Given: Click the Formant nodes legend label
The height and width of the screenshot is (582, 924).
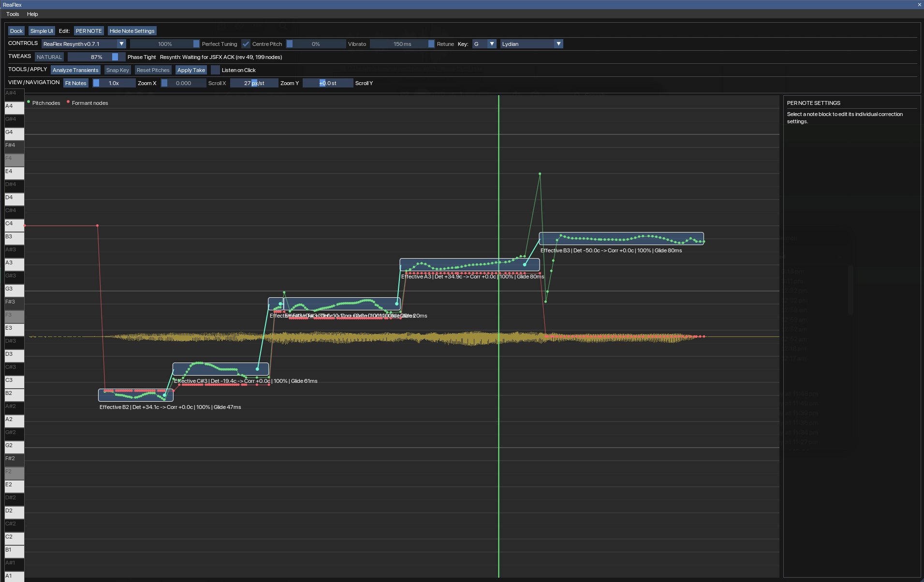Looking at the screenshot, I should (x=90, y=103).
